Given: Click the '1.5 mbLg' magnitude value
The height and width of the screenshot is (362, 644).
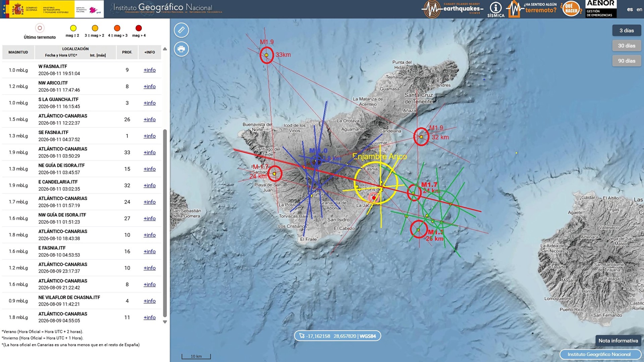Looking at the screenshot, I should tap(18, 119).
